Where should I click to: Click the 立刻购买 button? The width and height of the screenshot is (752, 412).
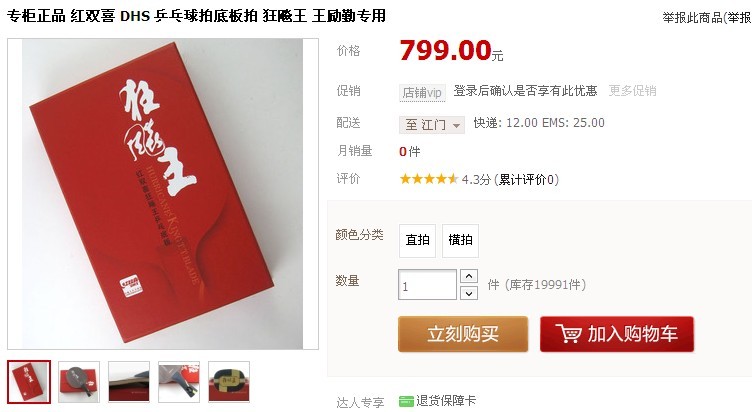pyautogui.click(x=463, y=334)
